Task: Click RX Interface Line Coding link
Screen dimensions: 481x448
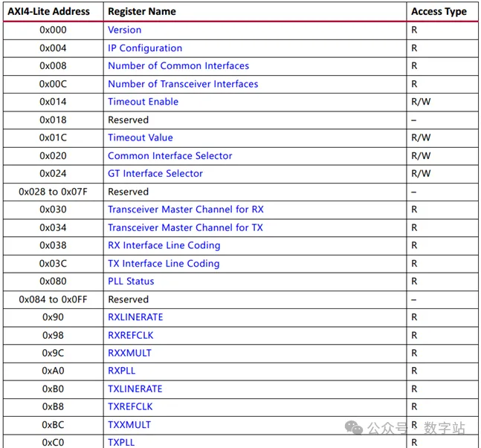Action: pos(164,245)
